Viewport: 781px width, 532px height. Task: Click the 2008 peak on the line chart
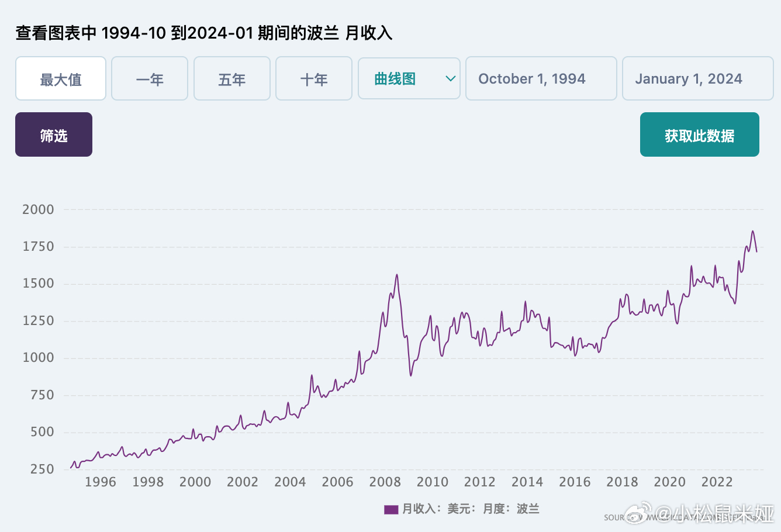tap(397, 275)
